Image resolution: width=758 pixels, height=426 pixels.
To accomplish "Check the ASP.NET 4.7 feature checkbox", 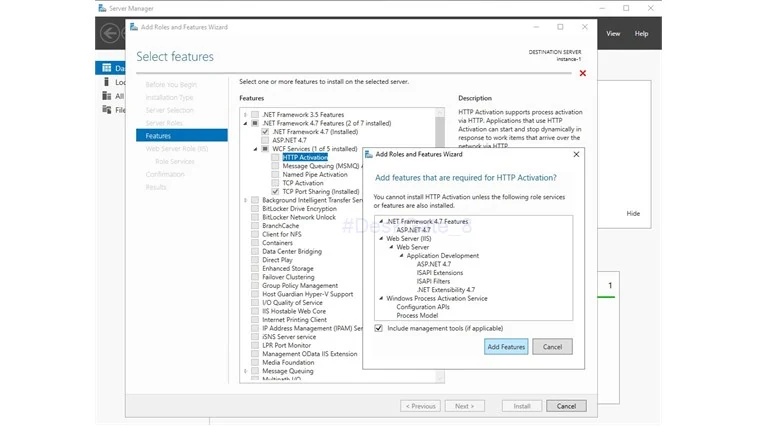I will pyautogui.click(x=265, y=140).
